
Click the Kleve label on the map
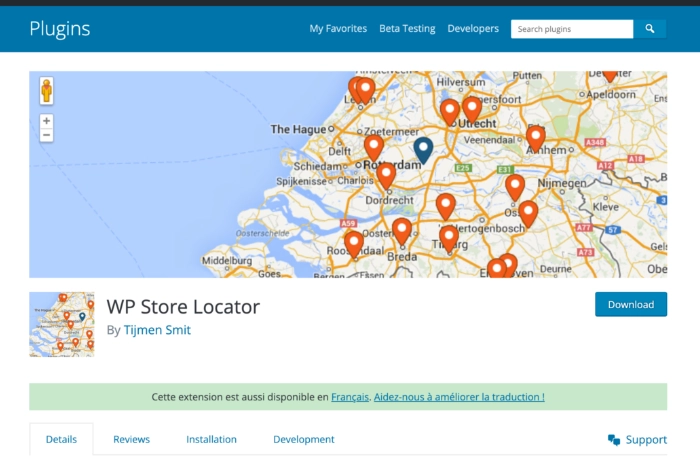pos(606,207)
